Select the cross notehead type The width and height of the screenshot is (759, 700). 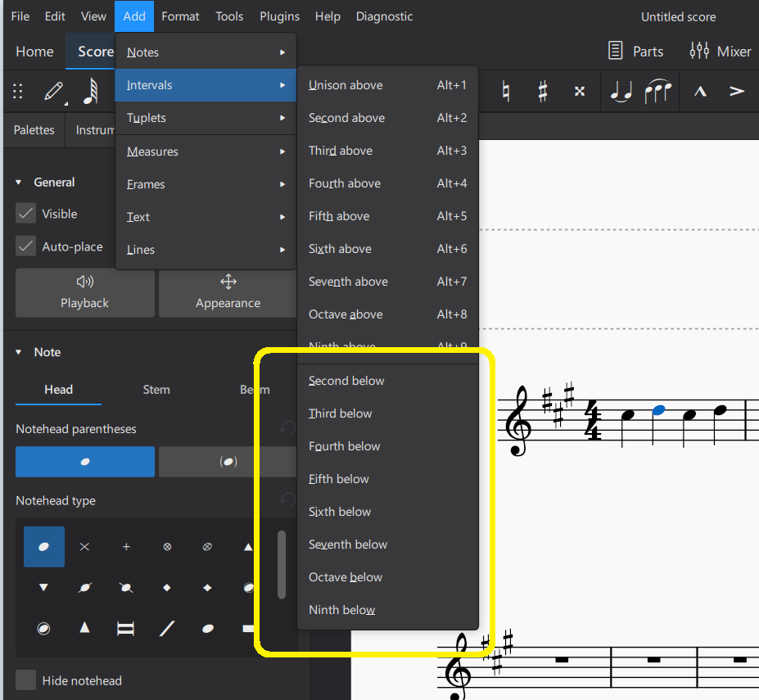[x=84, y=547]
